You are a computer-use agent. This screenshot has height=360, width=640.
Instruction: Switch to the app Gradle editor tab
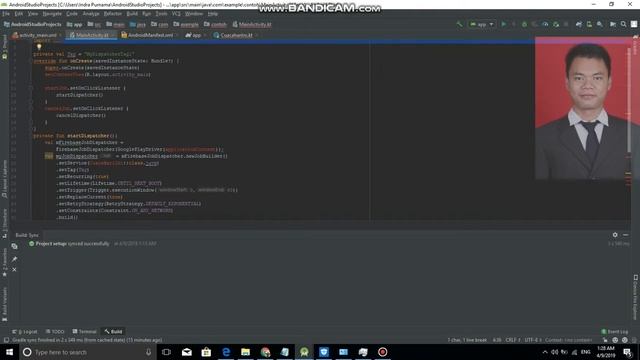point(196,36)
